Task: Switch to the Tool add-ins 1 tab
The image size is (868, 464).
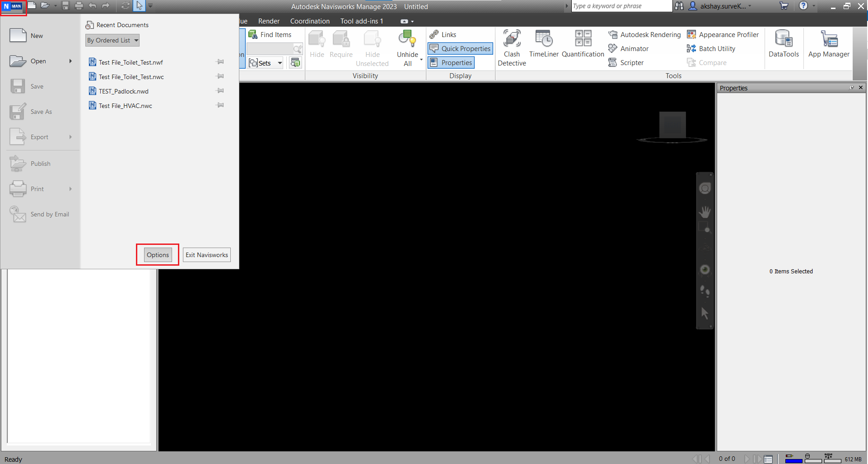Action: tap(362, 21)
